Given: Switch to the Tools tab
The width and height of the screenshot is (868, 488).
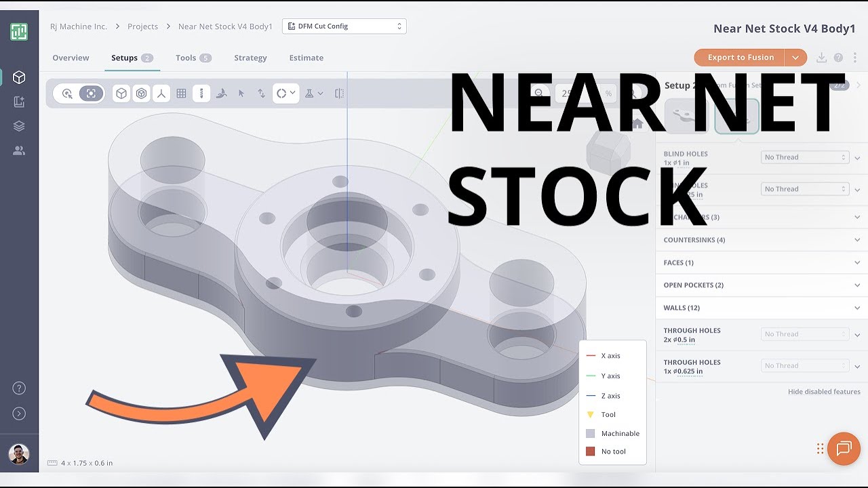Looking at the screenshot, I should coord(193,58).
